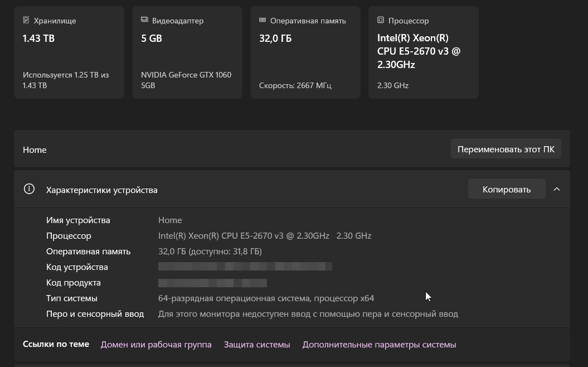This screenshot has width=588, height=367.
Task: Click the Оперативная память card icon
Action: [x=263, y=20]
